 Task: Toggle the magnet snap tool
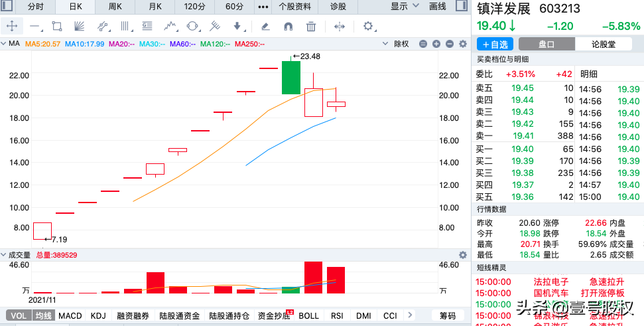(x=289, y=27)
